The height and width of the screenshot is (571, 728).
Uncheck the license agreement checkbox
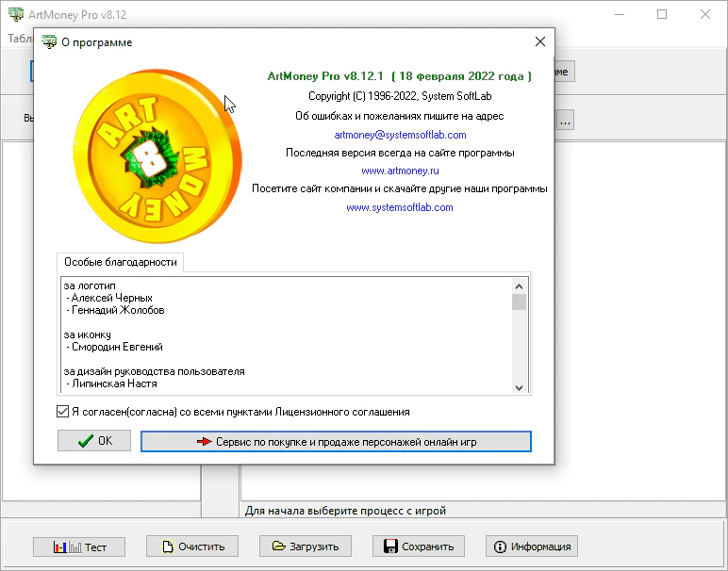point(62,412)
